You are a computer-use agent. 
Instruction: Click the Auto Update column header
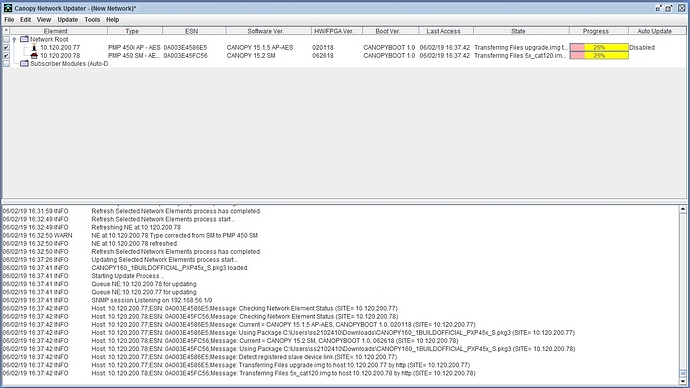657,31
